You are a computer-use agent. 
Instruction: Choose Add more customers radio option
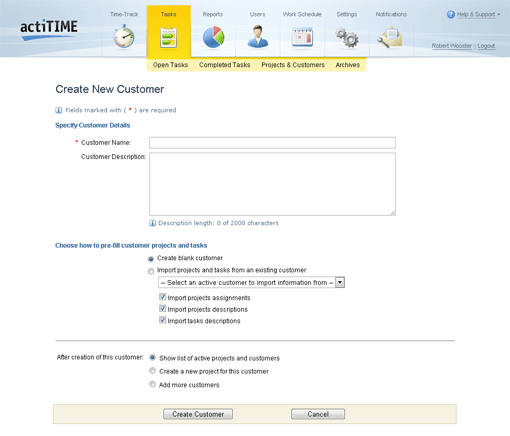coord(152,384)
